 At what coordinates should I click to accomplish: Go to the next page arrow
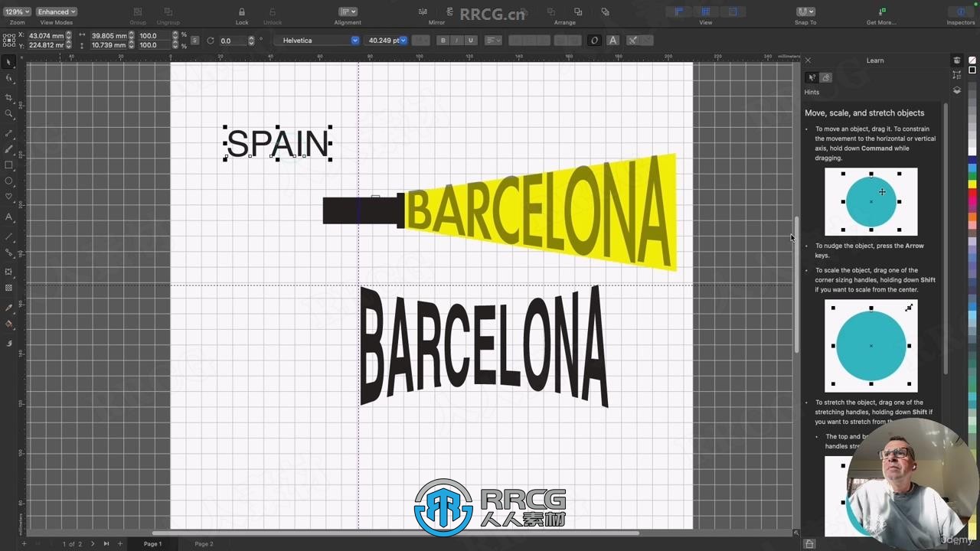[x=93, y=544]
